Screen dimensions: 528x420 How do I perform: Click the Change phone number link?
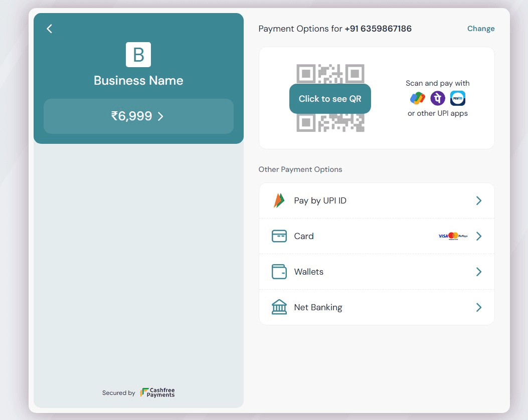coord(480,29)
